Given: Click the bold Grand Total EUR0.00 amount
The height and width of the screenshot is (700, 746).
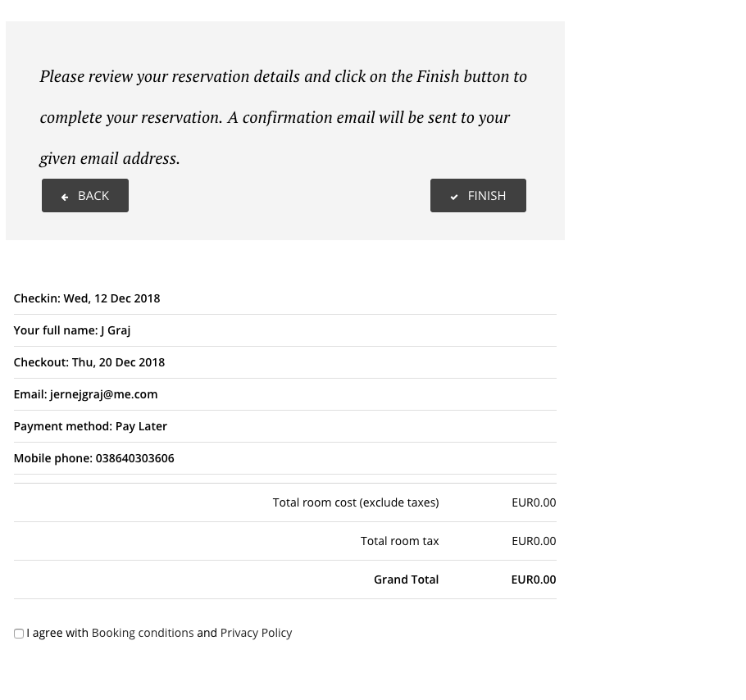Looking at the screenshot, I should [533, 580].
